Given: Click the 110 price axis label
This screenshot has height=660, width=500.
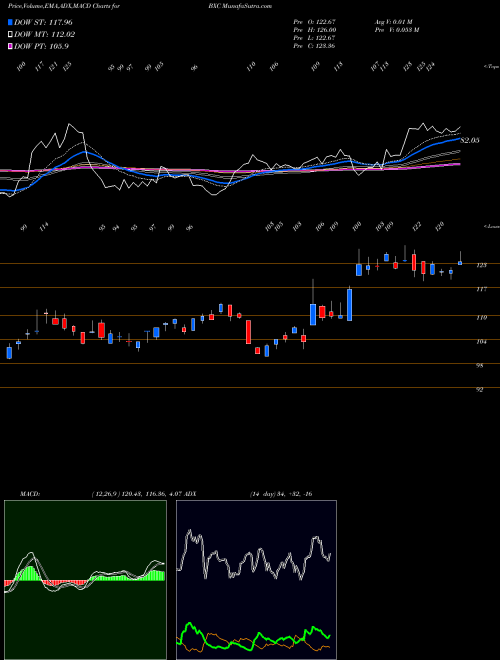Looking at the screenshot, I should [x=481, y=318].
